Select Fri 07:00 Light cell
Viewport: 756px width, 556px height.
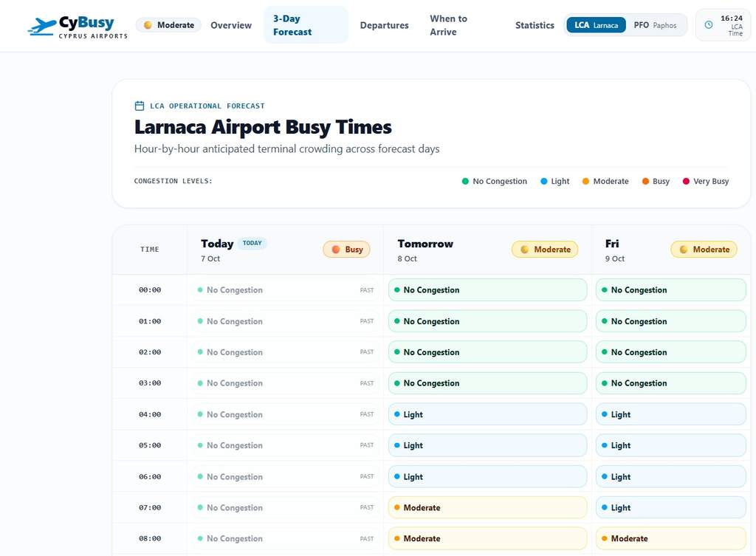[670, 507]
